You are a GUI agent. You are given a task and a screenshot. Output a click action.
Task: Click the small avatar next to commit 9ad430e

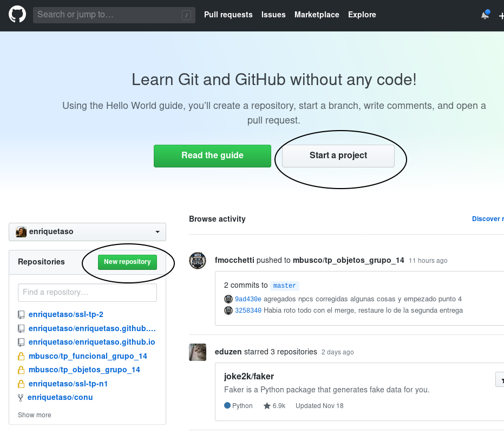[228, 299]
